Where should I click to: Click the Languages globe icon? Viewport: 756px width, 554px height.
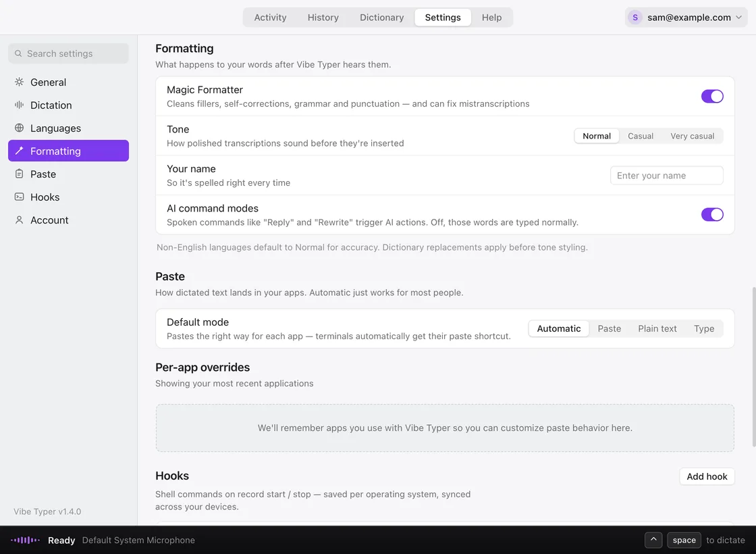(x=20, y=128)
